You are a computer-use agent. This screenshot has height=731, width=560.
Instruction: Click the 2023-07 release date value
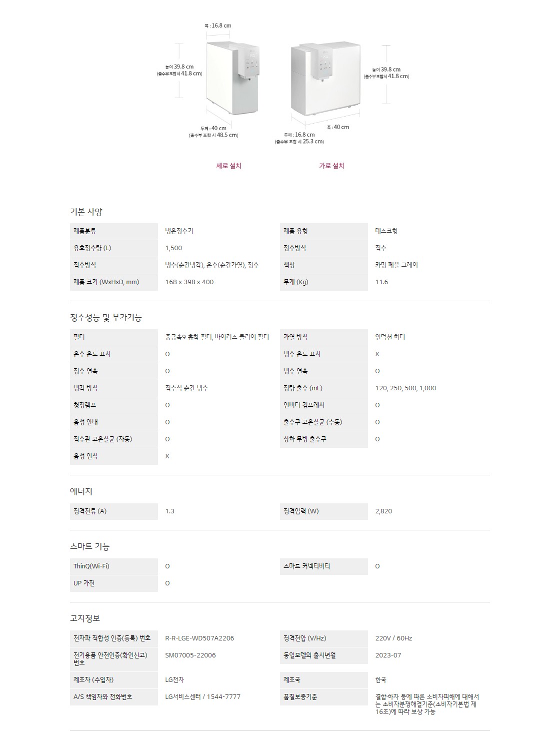coord(388,655)
